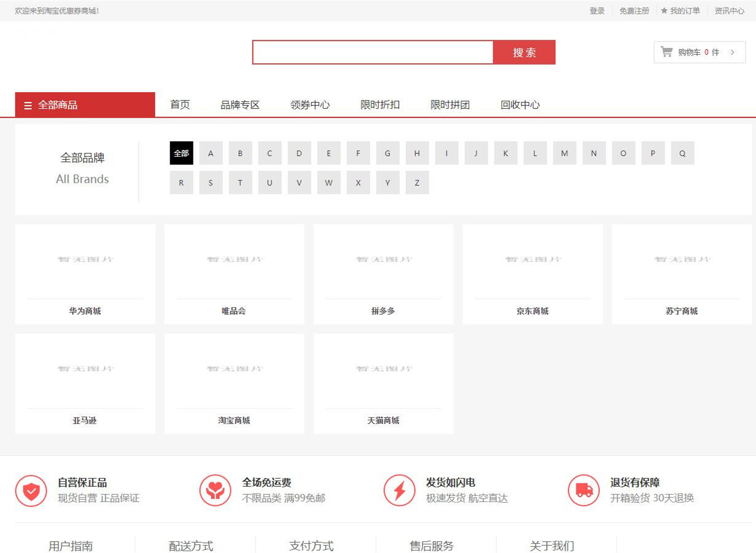
Task: Click the star icon beside 我的订单
Action: 664,10
